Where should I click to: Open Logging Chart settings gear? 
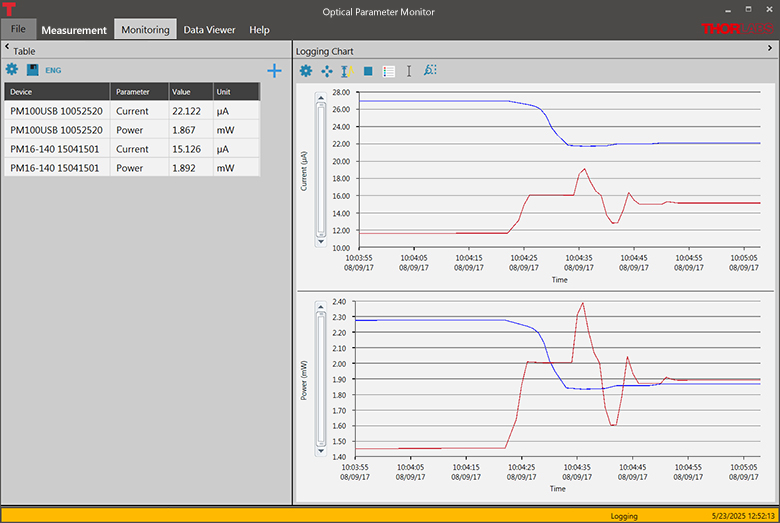306,71
